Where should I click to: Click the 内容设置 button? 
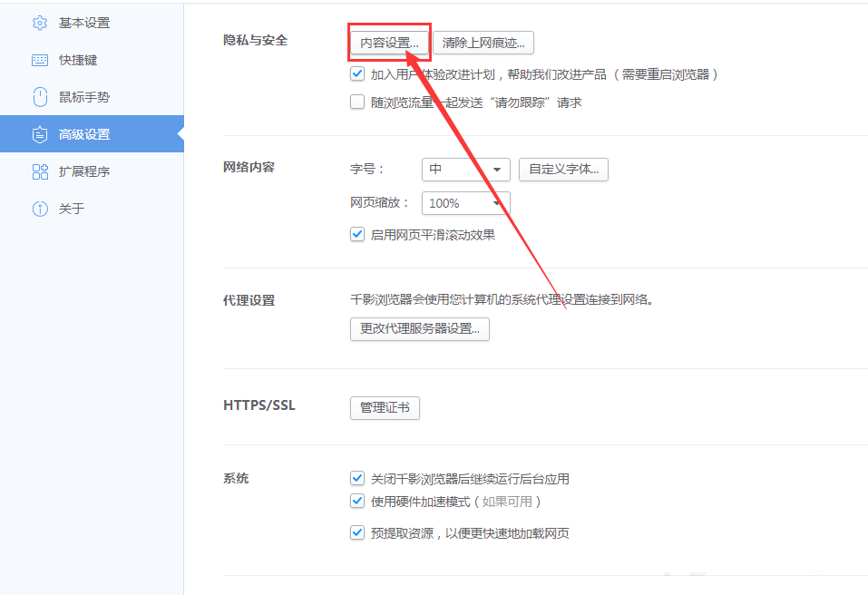click(x=389, y=42)
